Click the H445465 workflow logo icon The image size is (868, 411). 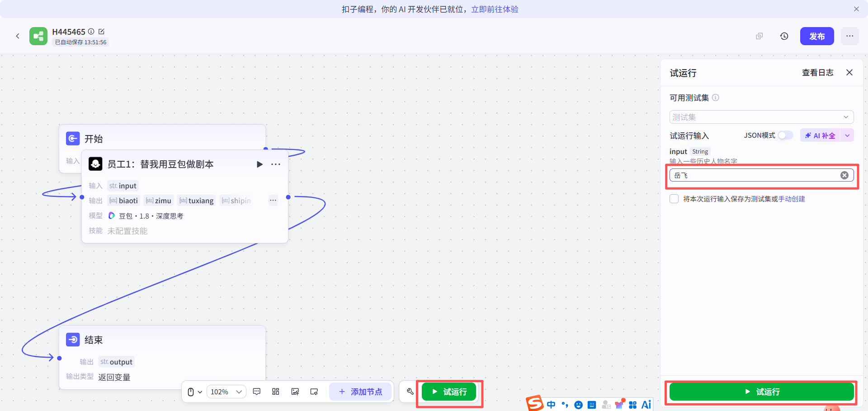point(38,36)
